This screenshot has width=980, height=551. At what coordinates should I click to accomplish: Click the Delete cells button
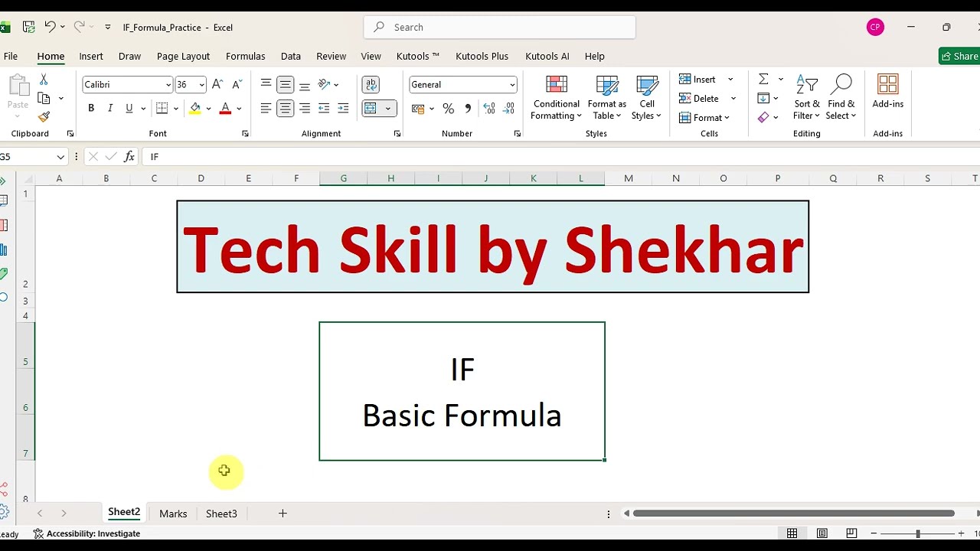click(699, 99)
